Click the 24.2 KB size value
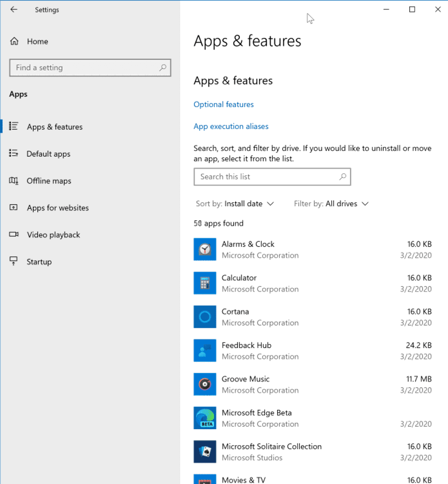Viewport: 448px width, 484px height. pyautogui.click(x=419, y=345)
